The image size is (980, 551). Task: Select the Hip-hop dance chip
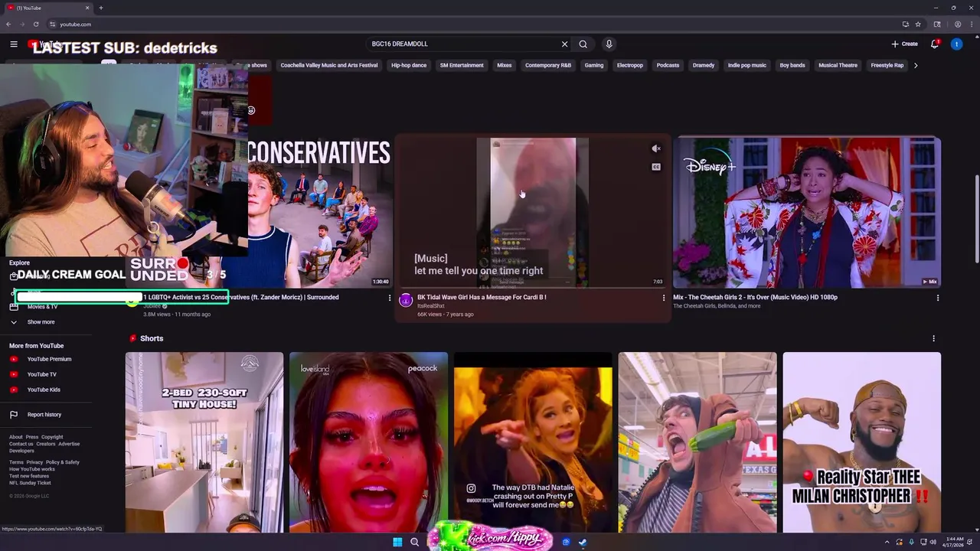pyautogui.click(x=409, y=65)
